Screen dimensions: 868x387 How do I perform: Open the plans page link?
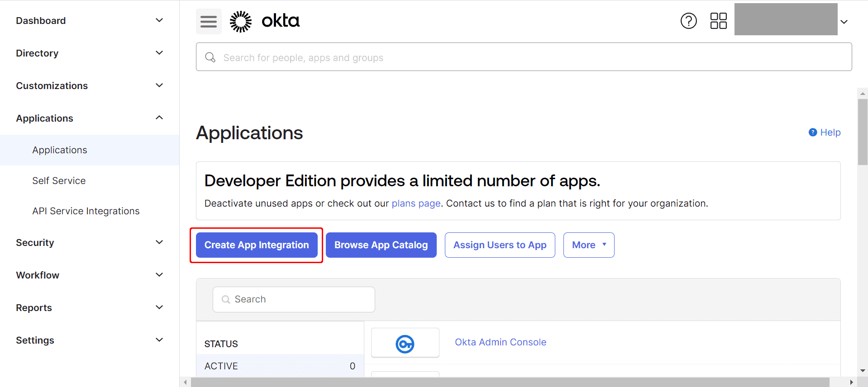[x=416, y=203]
